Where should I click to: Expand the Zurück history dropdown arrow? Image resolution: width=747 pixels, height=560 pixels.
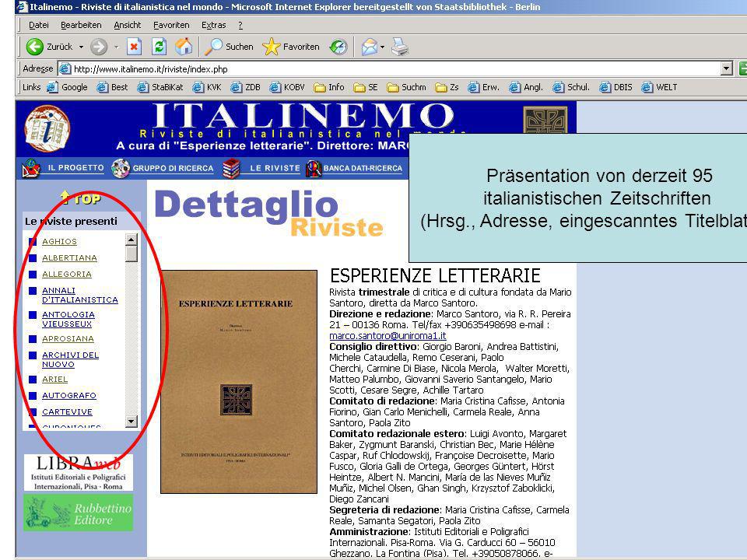[81, 47]
